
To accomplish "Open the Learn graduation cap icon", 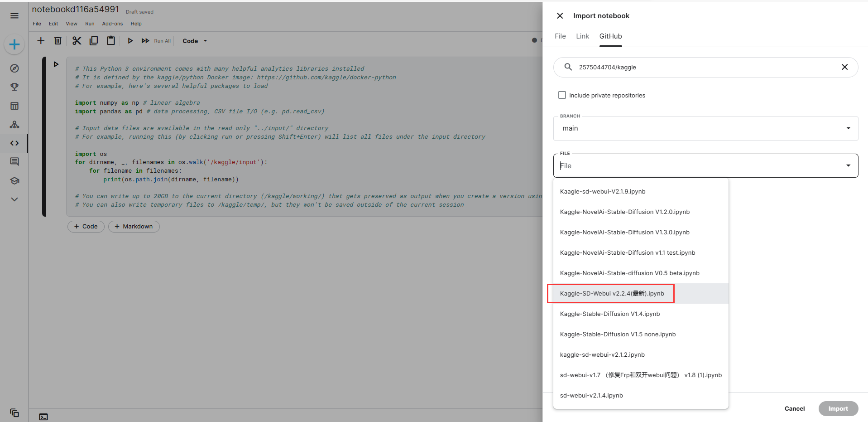I will 14,181.
